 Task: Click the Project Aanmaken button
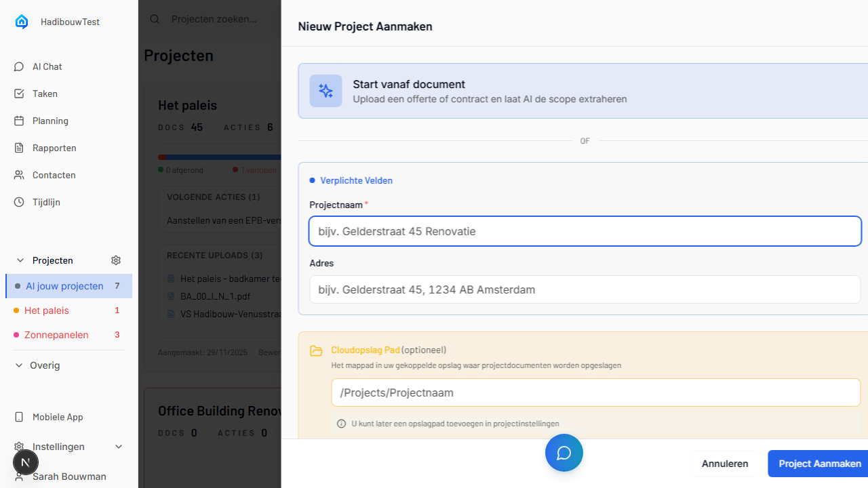820,464
